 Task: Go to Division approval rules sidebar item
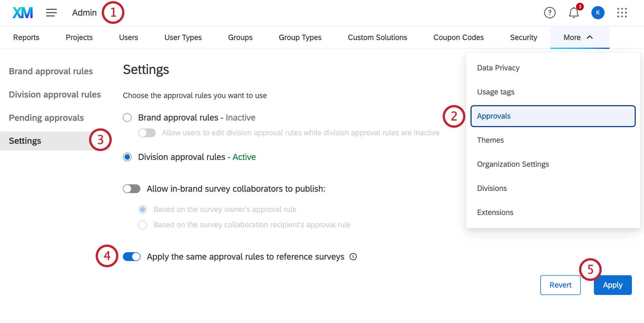tap(55, 94)
